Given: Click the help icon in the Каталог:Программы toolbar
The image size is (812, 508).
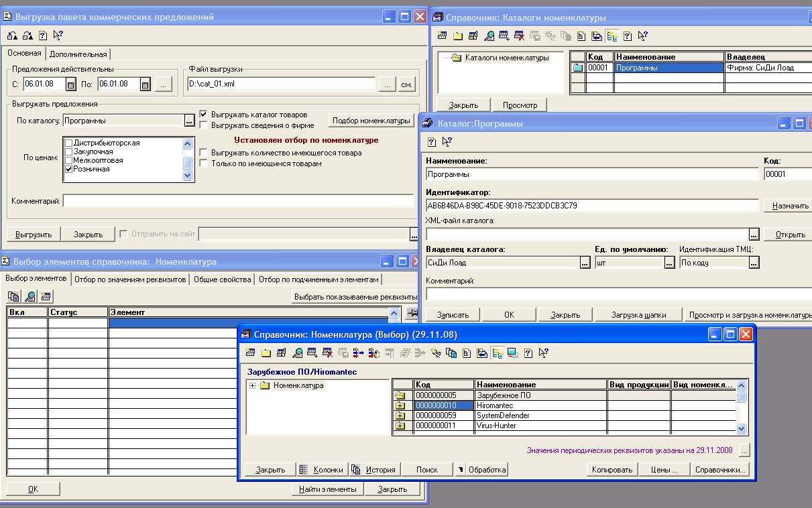Looking at the screenshot, I should click(432, 142).
